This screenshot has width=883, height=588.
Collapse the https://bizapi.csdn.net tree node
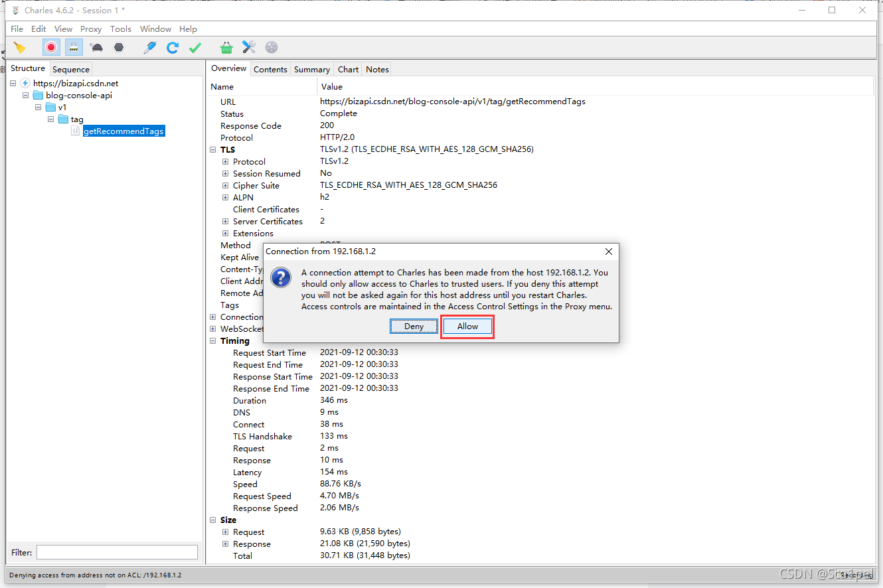click(x=13, y=84)
